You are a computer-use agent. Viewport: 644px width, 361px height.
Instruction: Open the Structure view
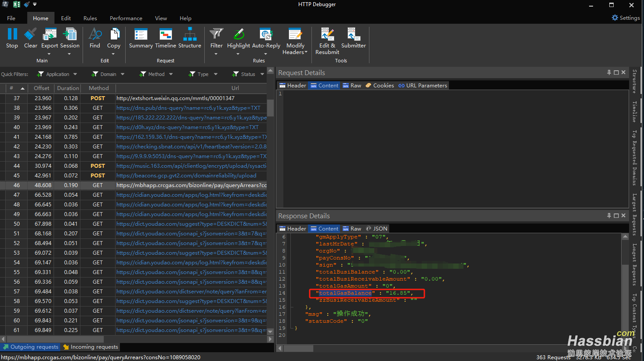190,34
